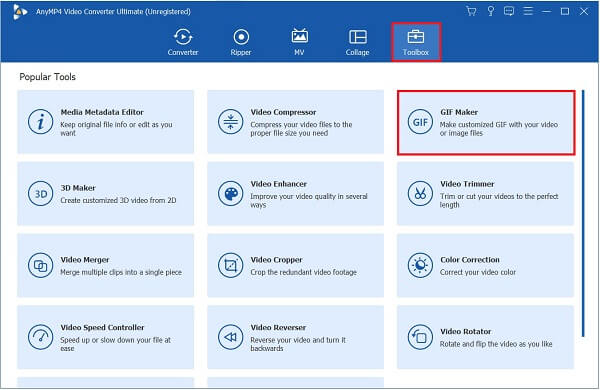The width and height of the screenshot is (600, 390).
Task: Click the Video Rotator title
Action: pyautogui.click(x=465, y=331)
